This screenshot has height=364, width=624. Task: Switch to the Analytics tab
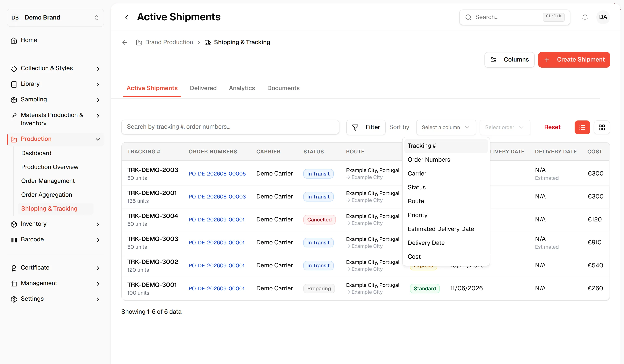click(242, 88)
